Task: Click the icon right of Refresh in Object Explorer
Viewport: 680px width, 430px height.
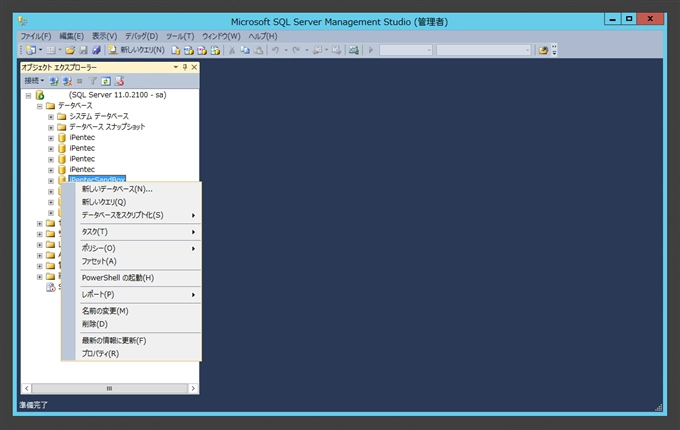Action: coord(119,81)
